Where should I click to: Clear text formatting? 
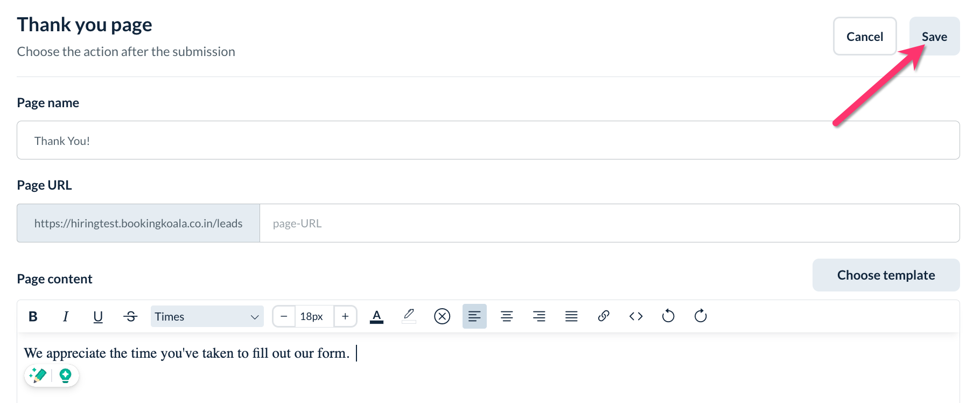tap(442, 316)
